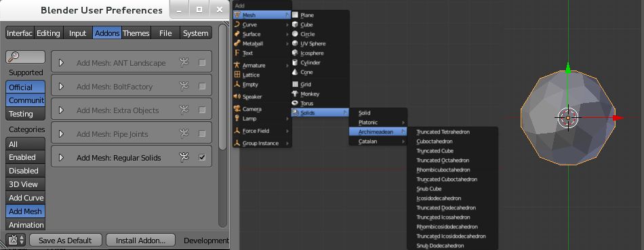The width and height of the screenshot is (644, 250).
Task: Select the Animation category
Action: click(26, 224)
